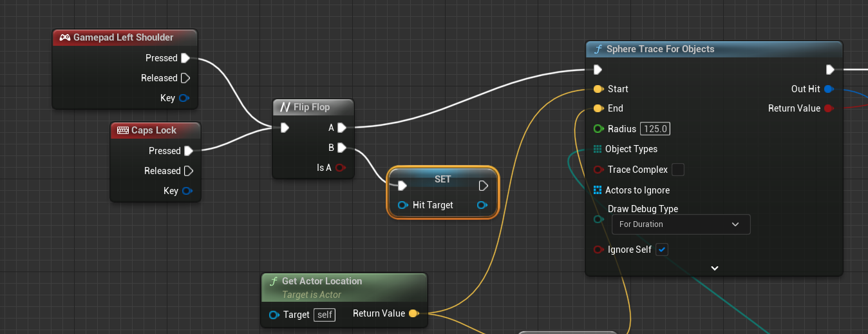The width and height of the screenshot is (868, 334).
Task: Click the Flip Flop A output pin
Action: pos(342,128)
